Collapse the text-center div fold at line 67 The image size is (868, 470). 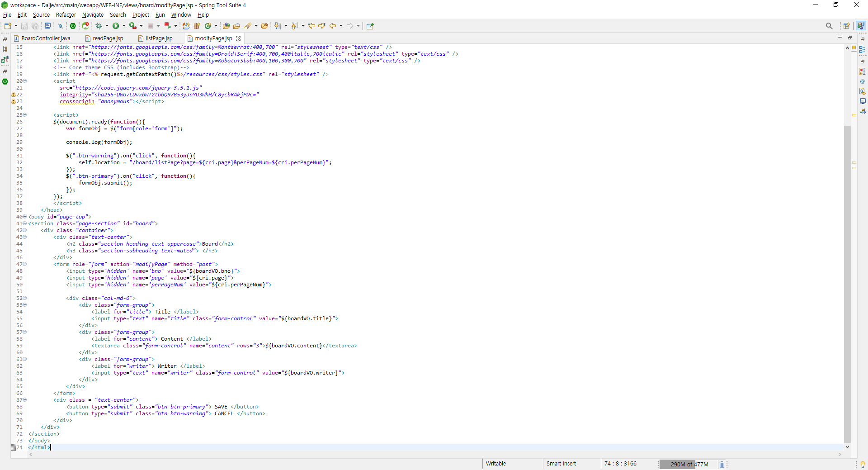pos(25,400)
